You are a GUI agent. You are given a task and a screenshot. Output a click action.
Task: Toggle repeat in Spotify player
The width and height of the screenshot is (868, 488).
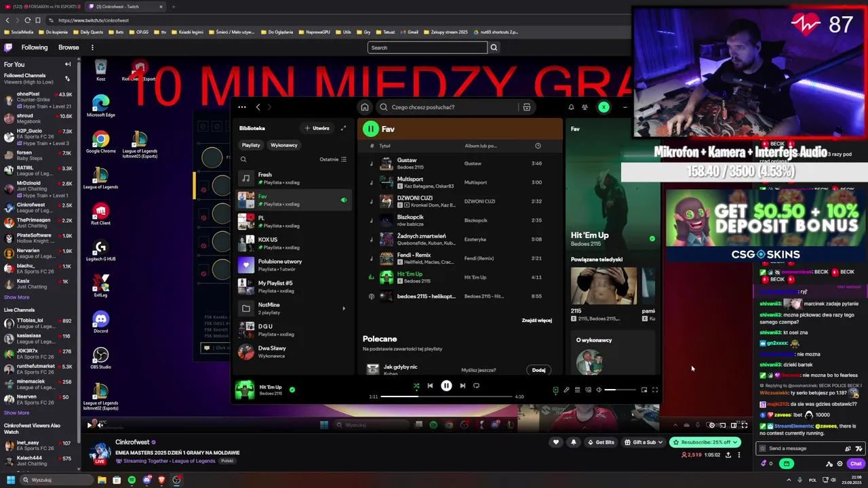(x=476, y=386)
